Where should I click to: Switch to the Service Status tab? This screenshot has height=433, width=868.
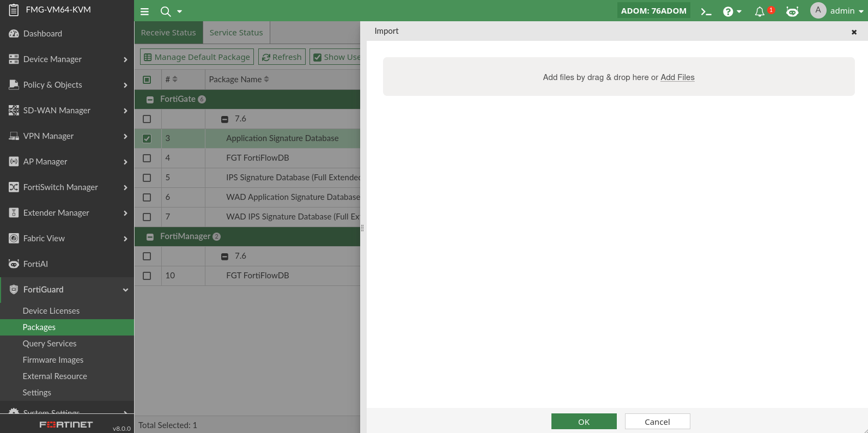(x=236, y=33)
